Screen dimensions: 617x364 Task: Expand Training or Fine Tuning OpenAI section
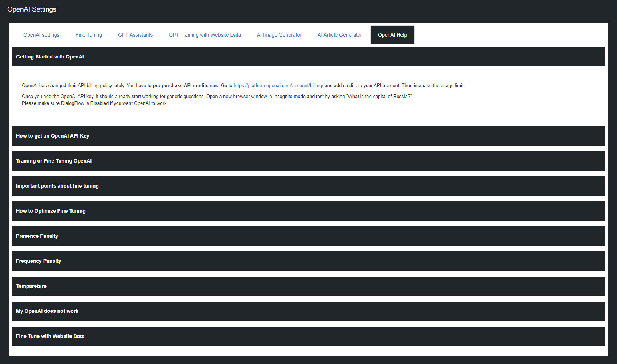308,161
